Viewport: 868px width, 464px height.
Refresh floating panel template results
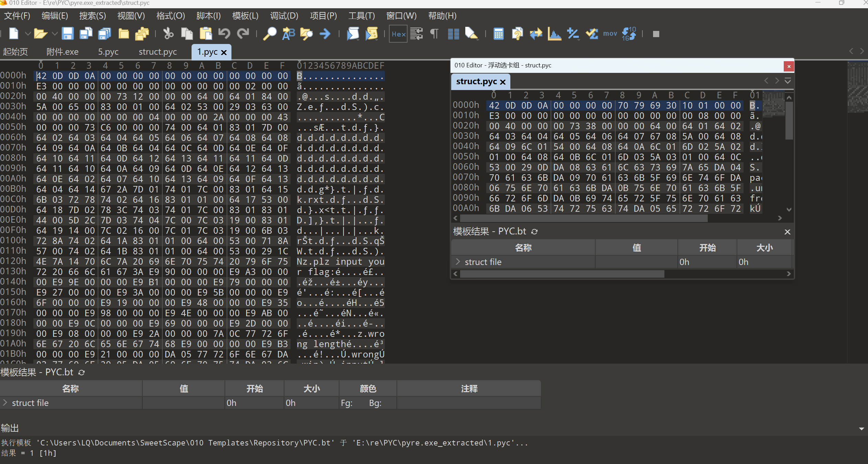pyautogui.click(x=534, y=232)
